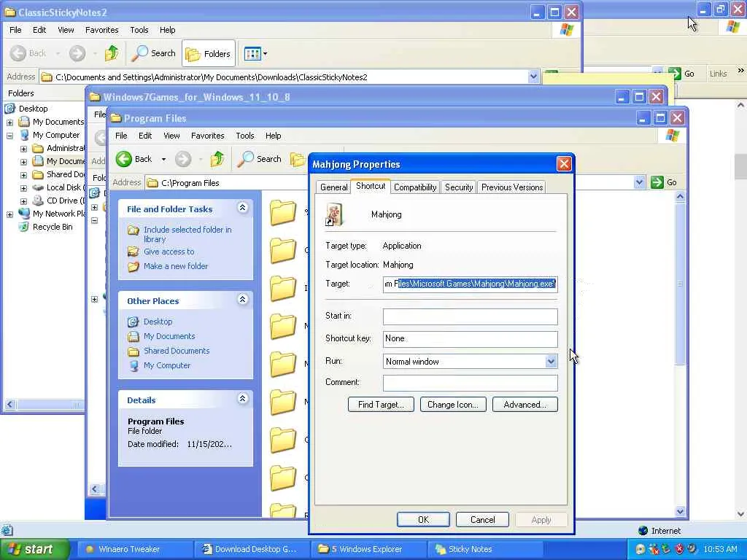Click Up folder icon in ClassicStickyNotes2 toolbar
Viewport: 747px width, 560px height.
pos(112,53)
